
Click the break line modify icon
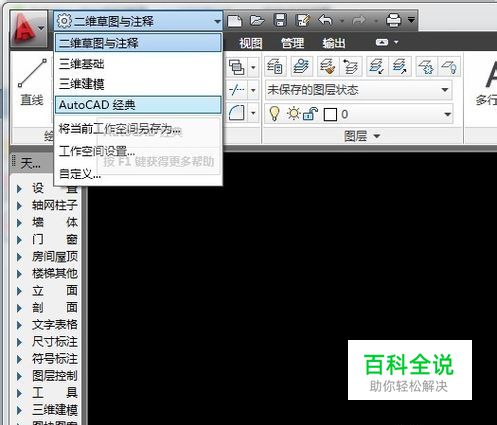pyautogui.click(x=237, y=90)
